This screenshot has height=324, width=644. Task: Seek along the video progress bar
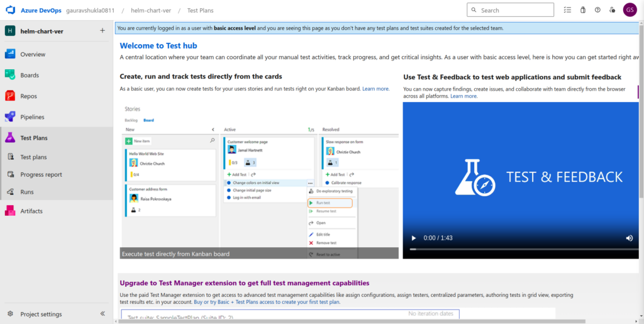point(524,249)
